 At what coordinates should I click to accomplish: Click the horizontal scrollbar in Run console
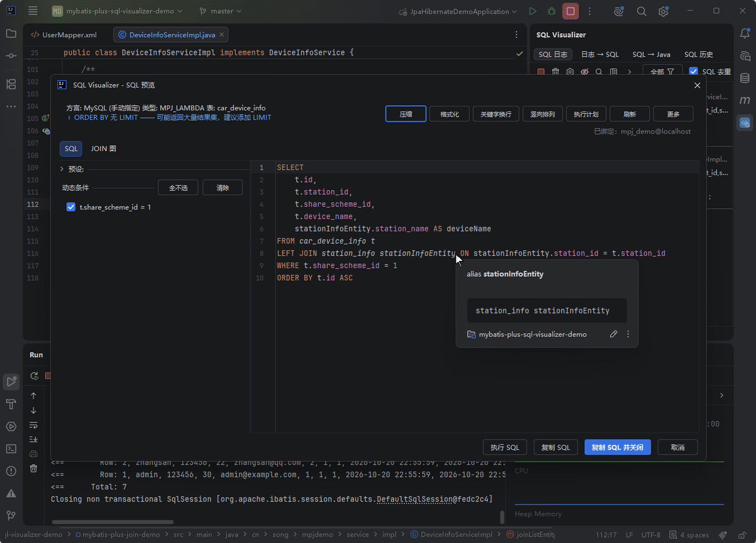coord(112,522)
